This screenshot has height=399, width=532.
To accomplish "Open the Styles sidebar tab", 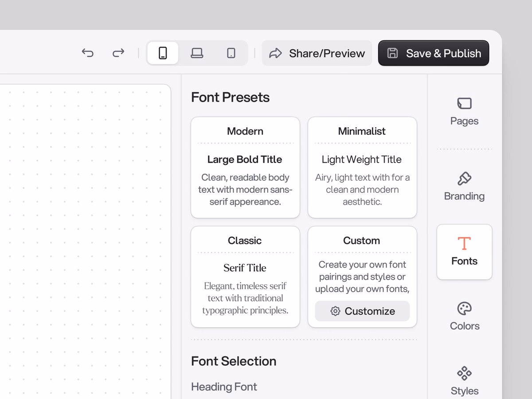I will click(x=464, y=381).
